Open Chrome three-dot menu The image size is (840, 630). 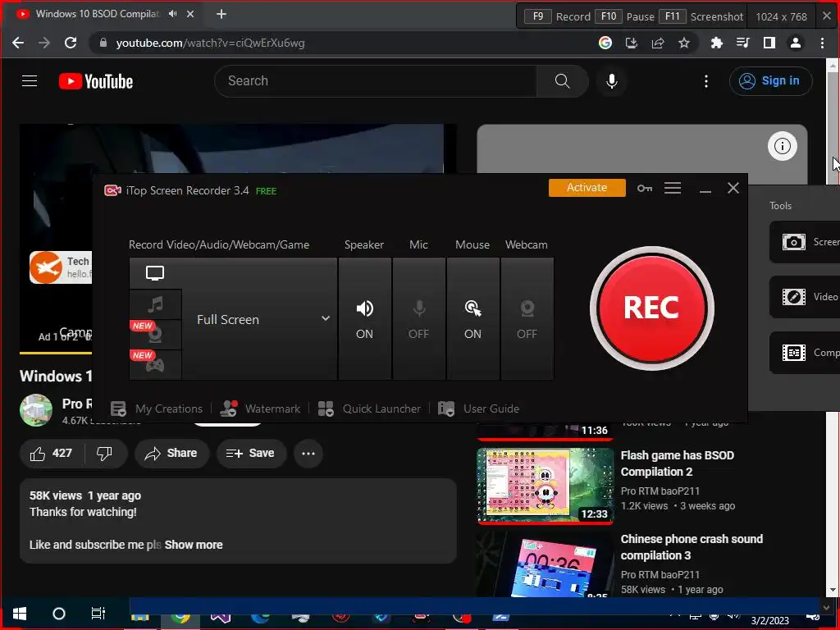822,43
